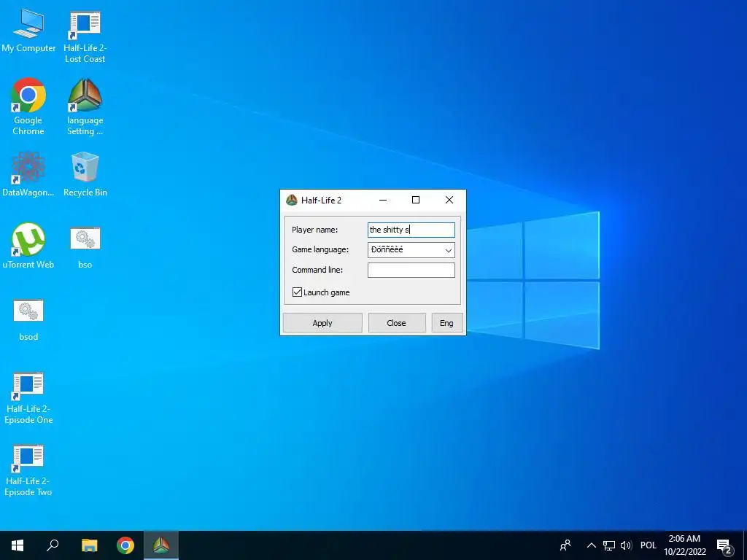Select the uTorrent Web shortcut

[28, 245]
